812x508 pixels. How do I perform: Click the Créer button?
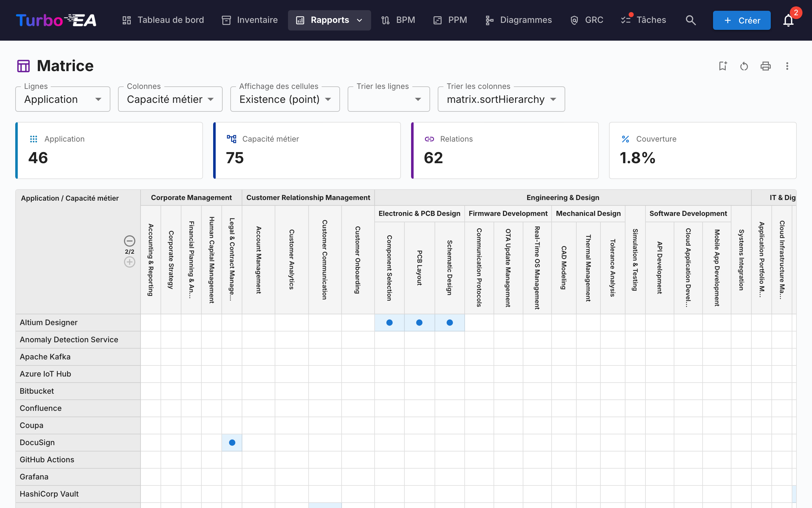pos(742,20)
